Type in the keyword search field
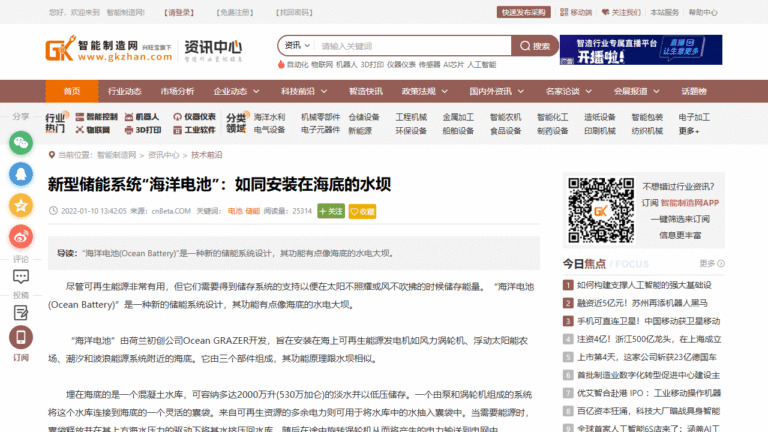 click(412, 46)
